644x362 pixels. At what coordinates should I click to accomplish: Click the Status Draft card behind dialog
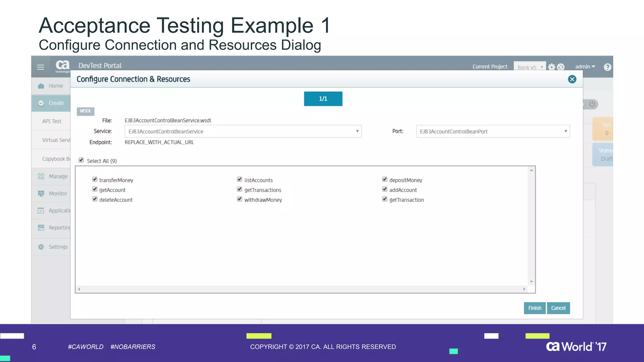(603, 155)
